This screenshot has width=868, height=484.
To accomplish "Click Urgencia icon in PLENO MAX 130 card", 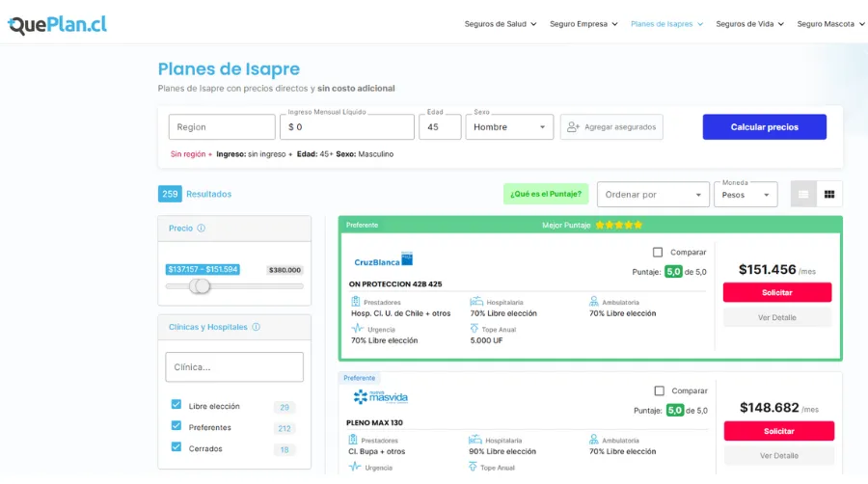I will coord(355,467).
